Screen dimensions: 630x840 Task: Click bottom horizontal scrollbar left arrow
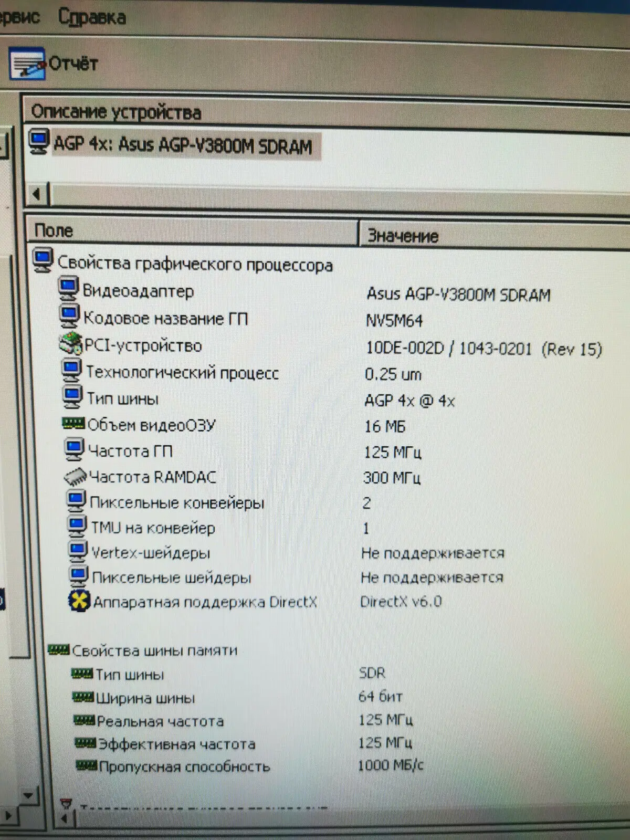(x=64, y=819)
